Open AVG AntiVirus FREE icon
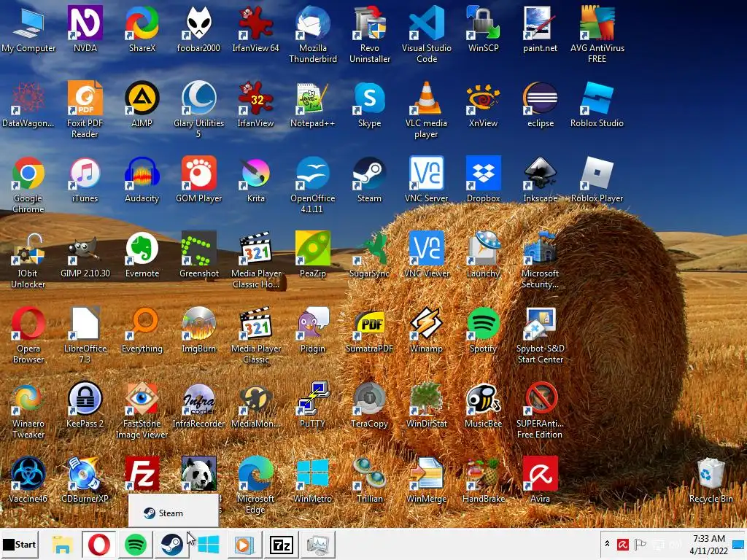 click(597, 34)
